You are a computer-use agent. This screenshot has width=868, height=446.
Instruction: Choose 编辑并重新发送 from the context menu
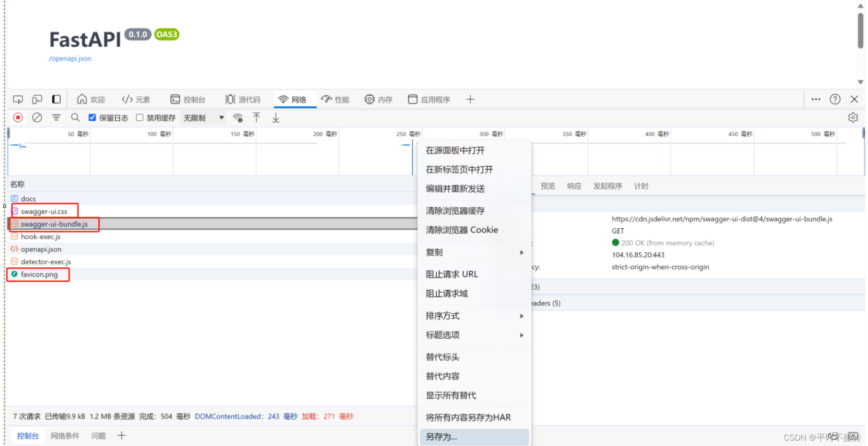(x=455, y=189)
